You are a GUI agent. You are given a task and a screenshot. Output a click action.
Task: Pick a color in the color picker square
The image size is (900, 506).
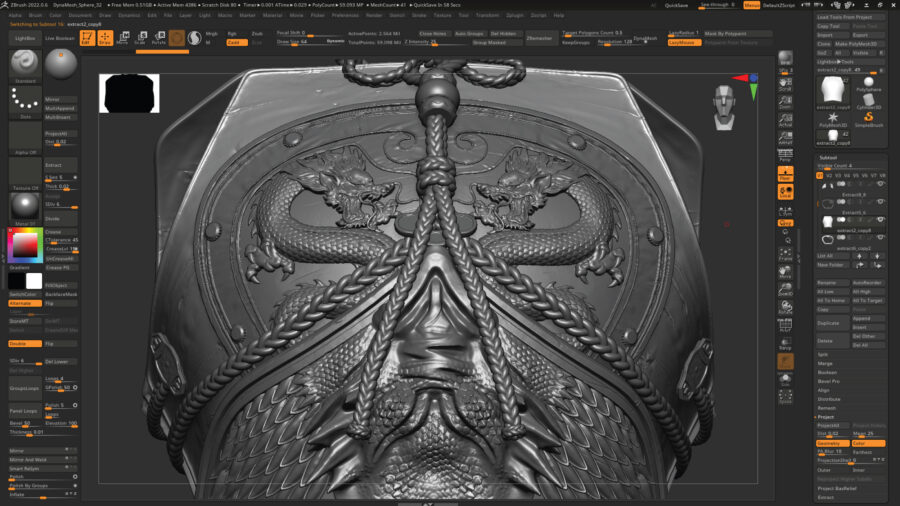[x=22, y=245]
